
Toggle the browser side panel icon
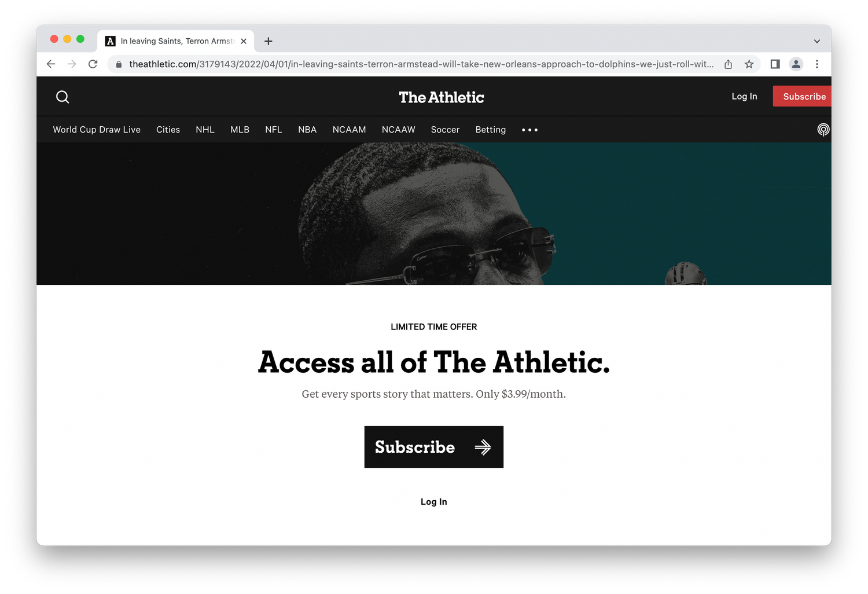775,64
